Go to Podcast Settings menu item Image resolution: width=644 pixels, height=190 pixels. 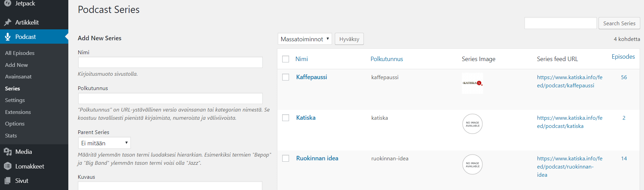(15, 100)
